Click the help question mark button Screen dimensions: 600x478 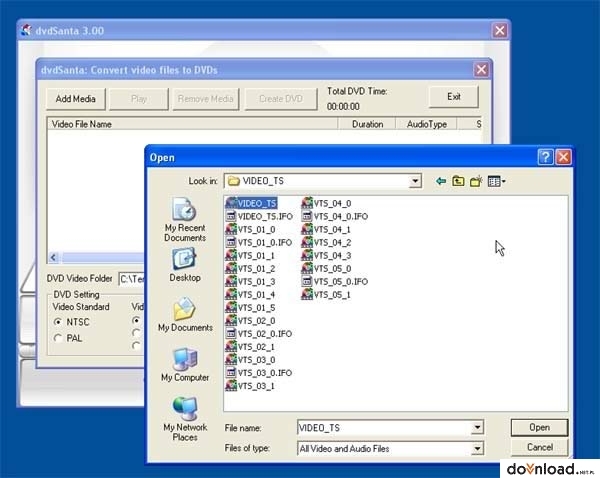pyautogui.click(x=545, y=157)
